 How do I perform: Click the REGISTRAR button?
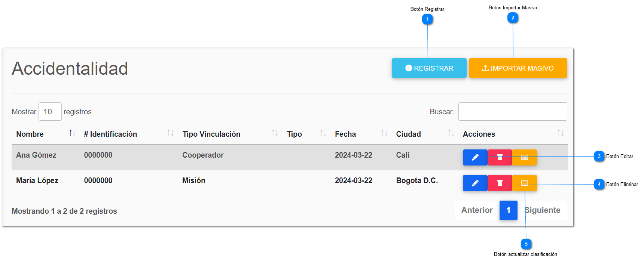[x=429, y=68]
